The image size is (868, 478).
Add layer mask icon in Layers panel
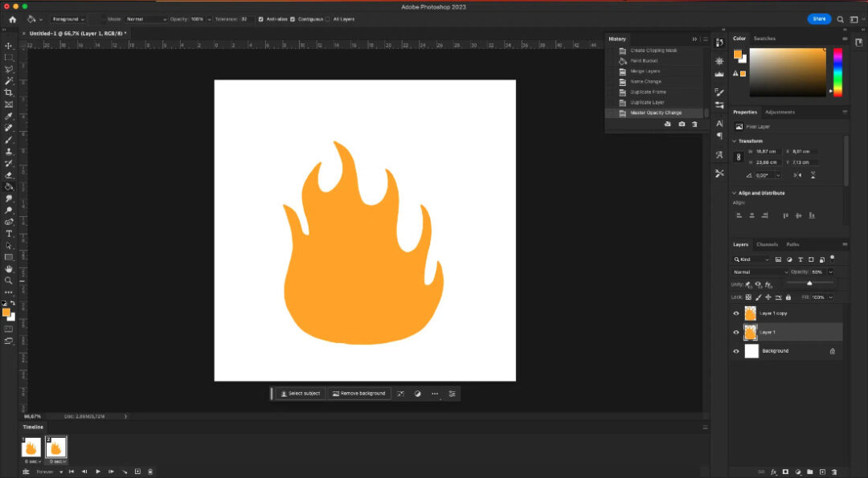coord(785,472)
